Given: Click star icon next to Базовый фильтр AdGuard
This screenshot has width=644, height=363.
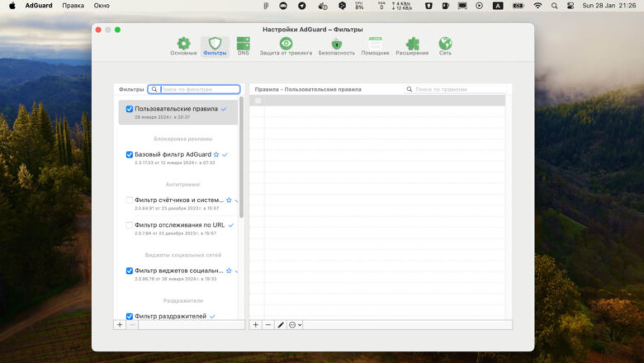Looking at the screenshot, I should pos(216,154).
